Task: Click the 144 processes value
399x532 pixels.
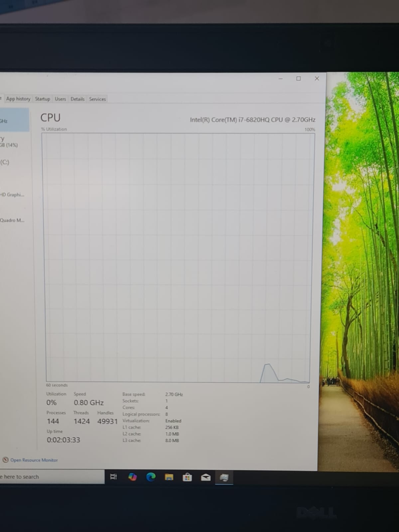Action: pos(53,421)
